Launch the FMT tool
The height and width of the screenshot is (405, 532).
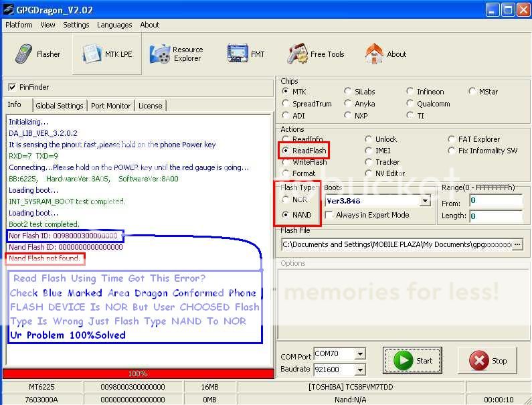point(246,54)
